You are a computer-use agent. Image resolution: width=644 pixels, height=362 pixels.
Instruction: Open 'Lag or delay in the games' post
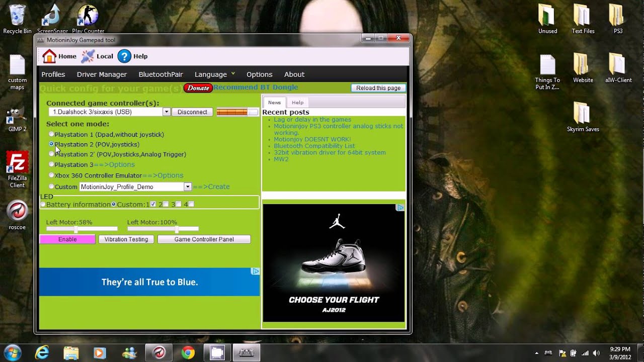(312, 120)
